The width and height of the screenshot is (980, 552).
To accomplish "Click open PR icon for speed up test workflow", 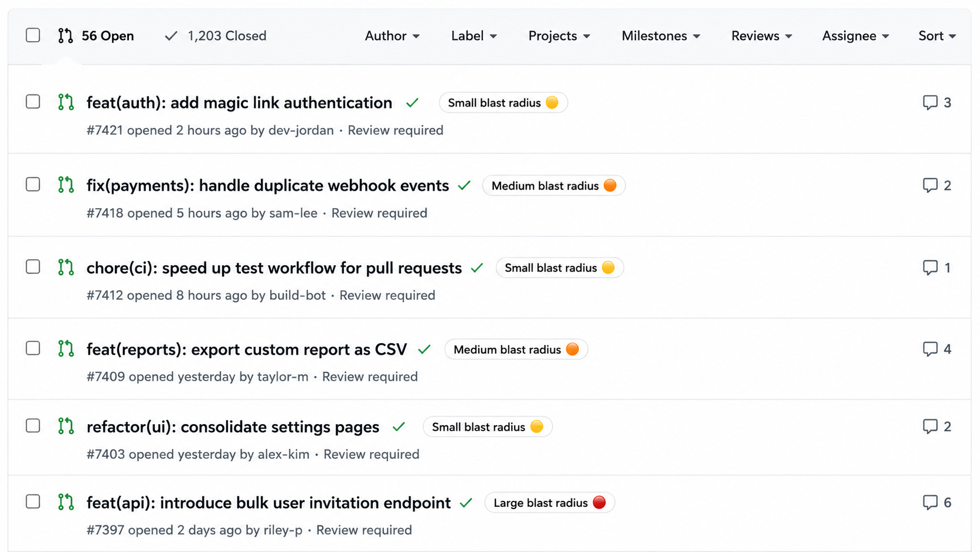I will tap(66, 267).
